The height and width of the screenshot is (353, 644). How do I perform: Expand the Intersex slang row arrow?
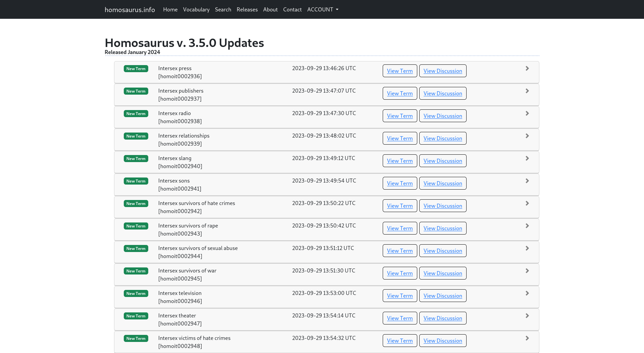pyautogui.click(x=527, y=158)
